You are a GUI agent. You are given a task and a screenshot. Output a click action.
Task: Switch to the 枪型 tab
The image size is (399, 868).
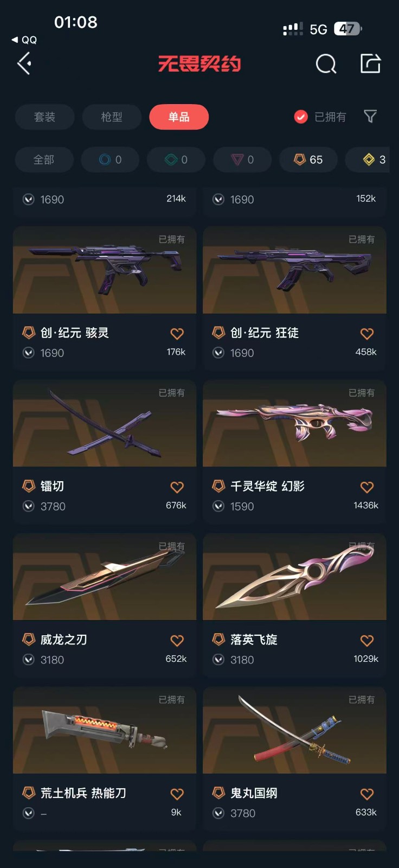click(x=112, y=117)
